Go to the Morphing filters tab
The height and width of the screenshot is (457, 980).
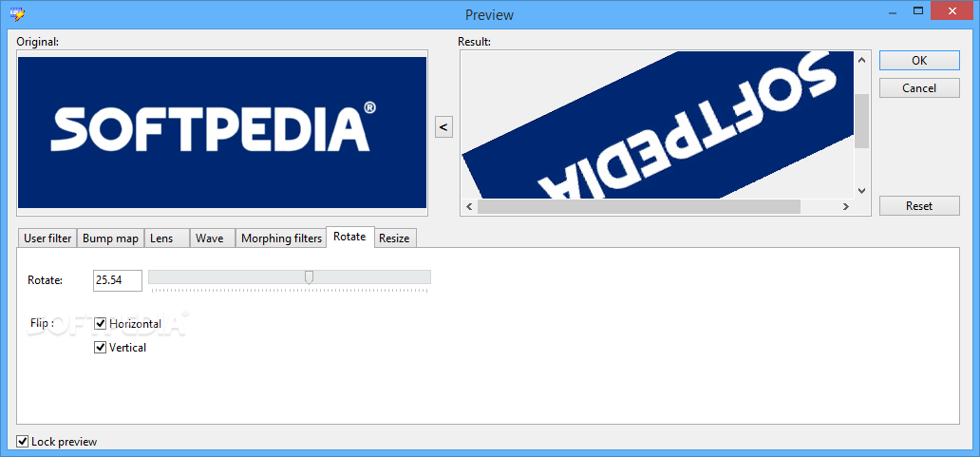281,238
